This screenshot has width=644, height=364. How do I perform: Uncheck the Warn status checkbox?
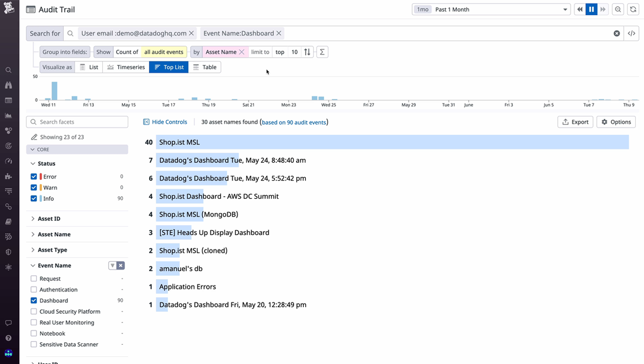[x=33, y=188]
